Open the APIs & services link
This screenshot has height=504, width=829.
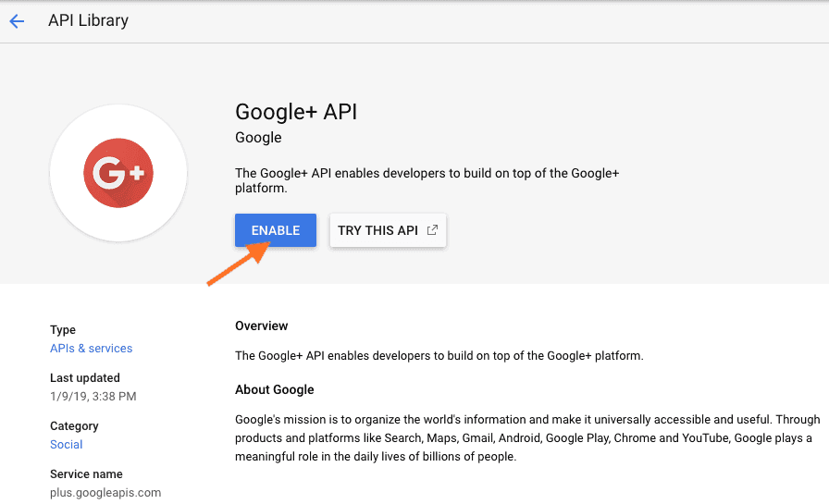91,349
